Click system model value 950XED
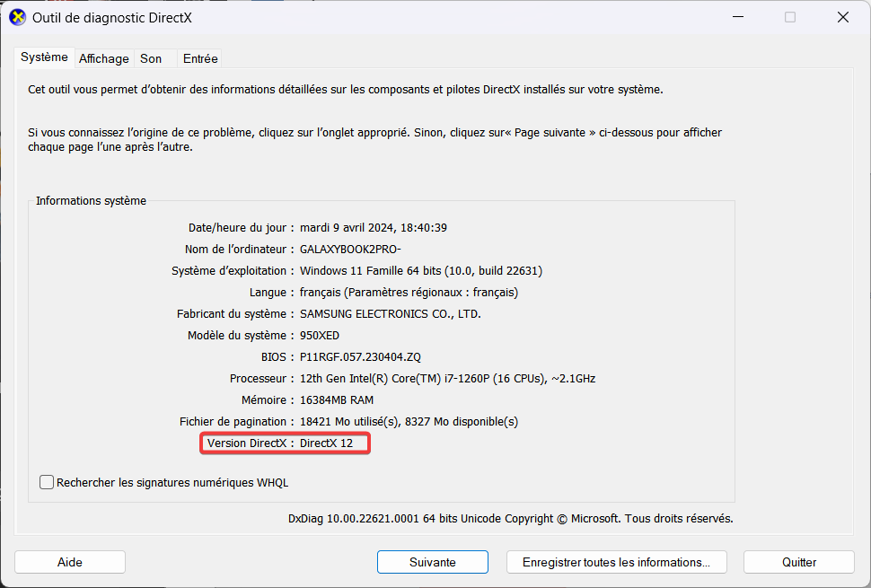Image resolution: width=871 pixels, height=588 pixels. click(320, 336)
